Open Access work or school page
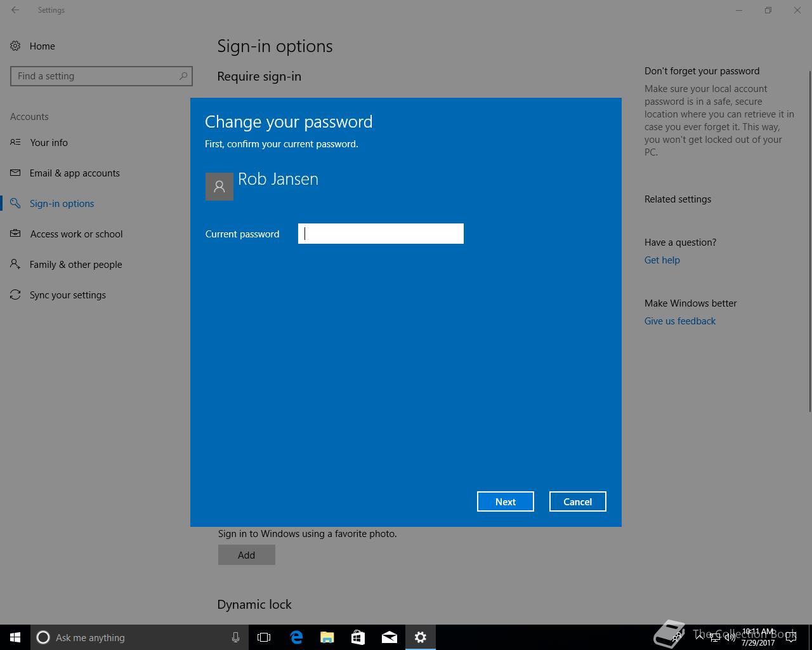 tap(77, 234)
